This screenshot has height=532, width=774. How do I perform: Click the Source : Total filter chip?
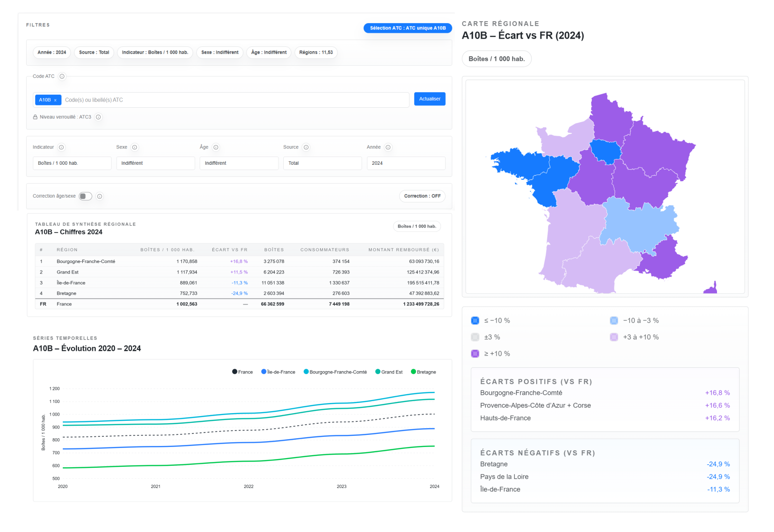pos(94,52)
